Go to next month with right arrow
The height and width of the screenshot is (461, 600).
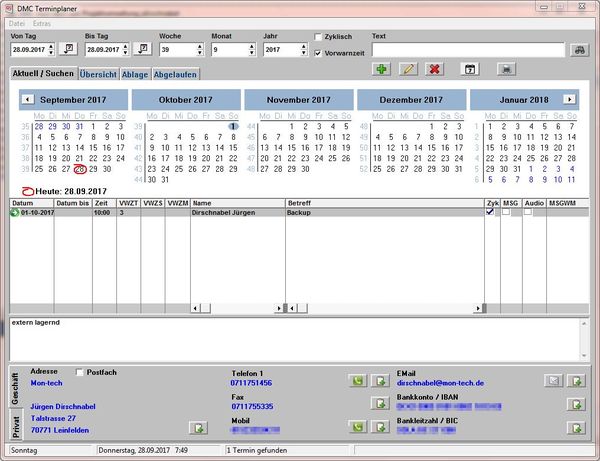click(569, 99)
